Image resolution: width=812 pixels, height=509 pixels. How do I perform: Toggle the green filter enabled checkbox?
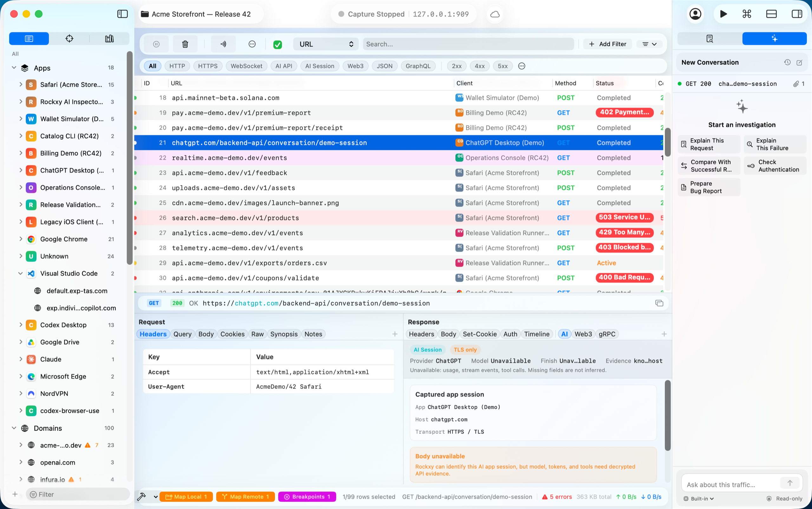(278, 44)
